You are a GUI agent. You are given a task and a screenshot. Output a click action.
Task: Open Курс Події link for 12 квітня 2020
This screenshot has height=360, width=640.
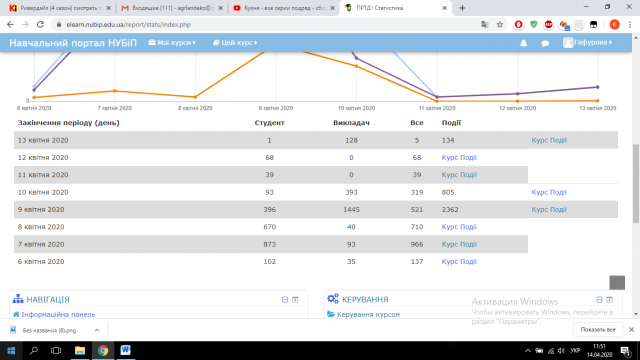[459, 158]
